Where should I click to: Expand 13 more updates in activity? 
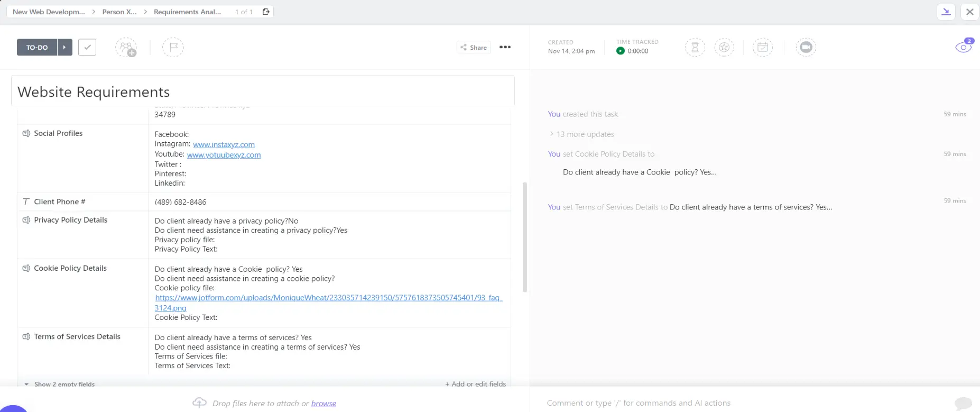pos(582,134)
